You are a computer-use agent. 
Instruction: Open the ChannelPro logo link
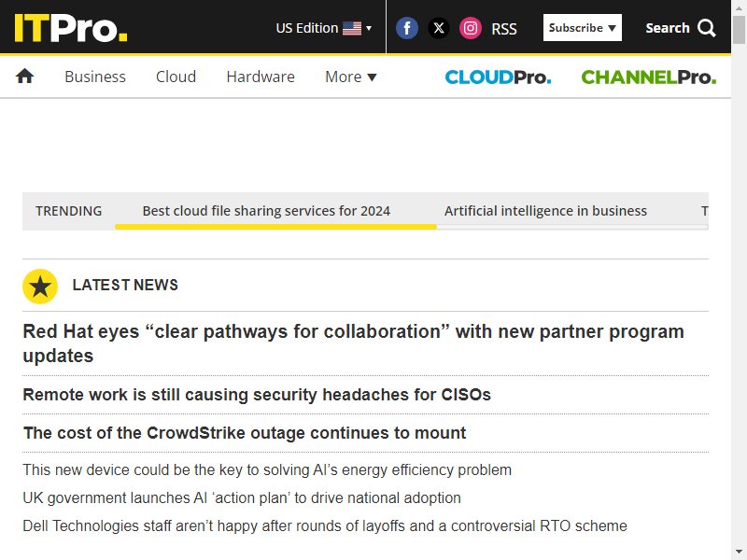(648, 77)
